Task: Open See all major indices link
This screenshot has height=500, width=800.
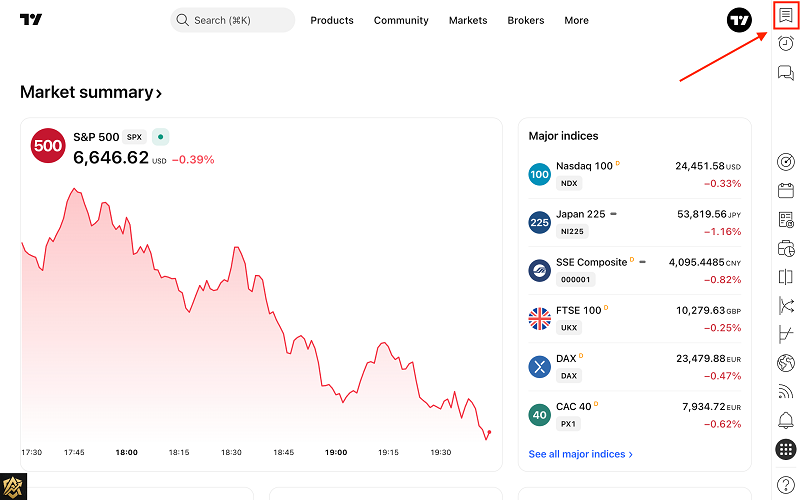Action: click(x=580, y=454)
